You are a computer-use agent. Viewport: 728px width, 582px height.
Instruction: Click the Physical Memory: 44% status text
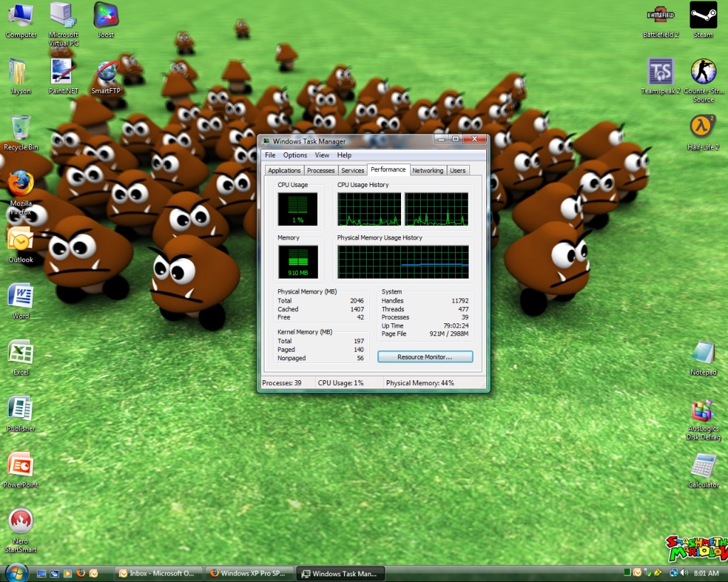[x=420, y=383]
